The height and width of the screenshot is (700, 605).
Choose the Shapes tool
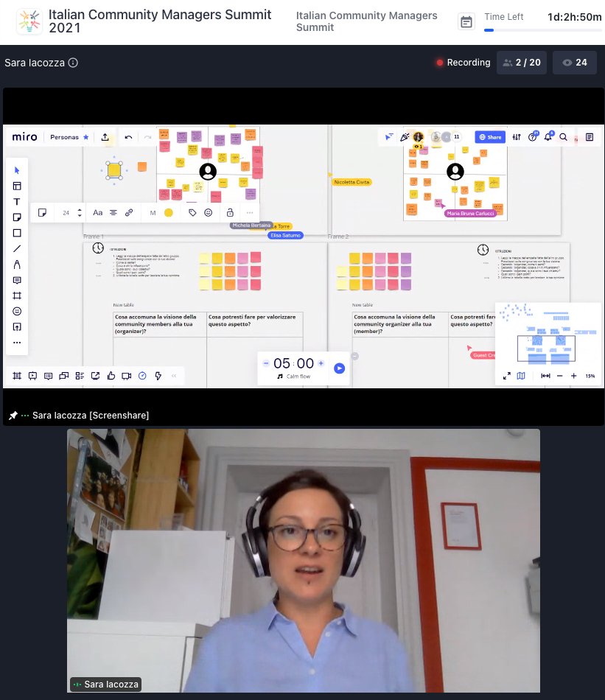coord(16,233)
